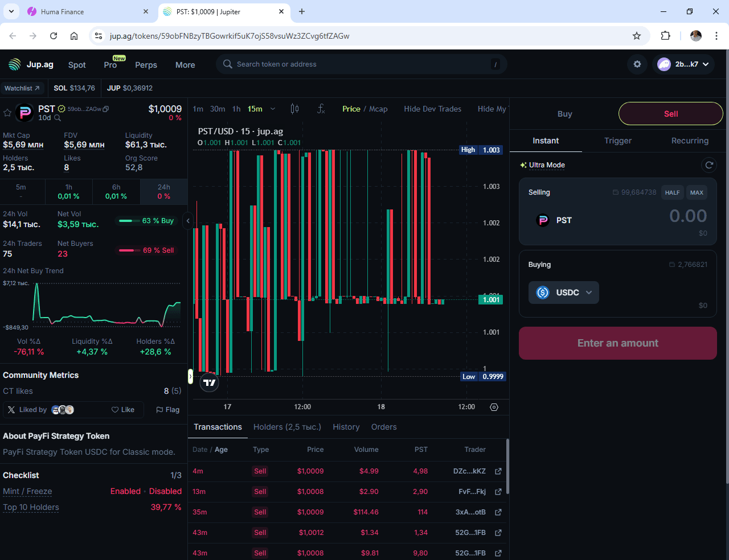
Task: Refresh the swap quote
Action: [709, 165]
